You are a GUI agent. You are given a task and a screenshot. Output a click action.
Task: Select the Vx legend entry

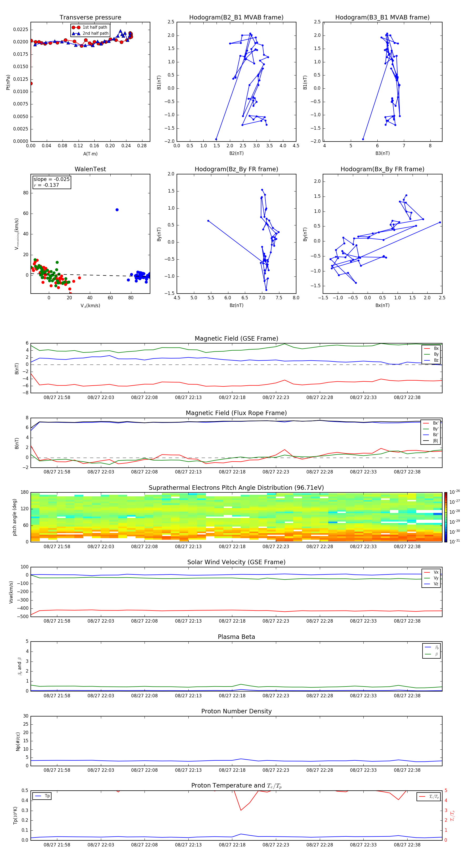click(431, 572)
